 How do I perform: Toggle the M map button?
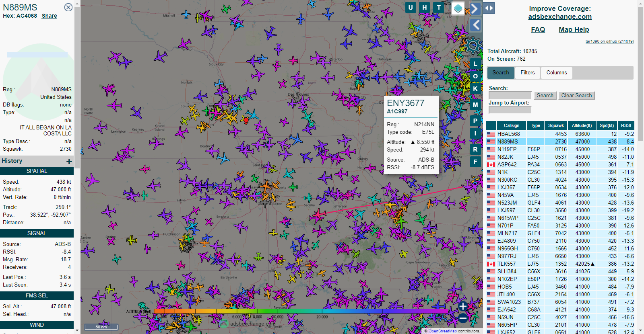click(x=475, y=105)
